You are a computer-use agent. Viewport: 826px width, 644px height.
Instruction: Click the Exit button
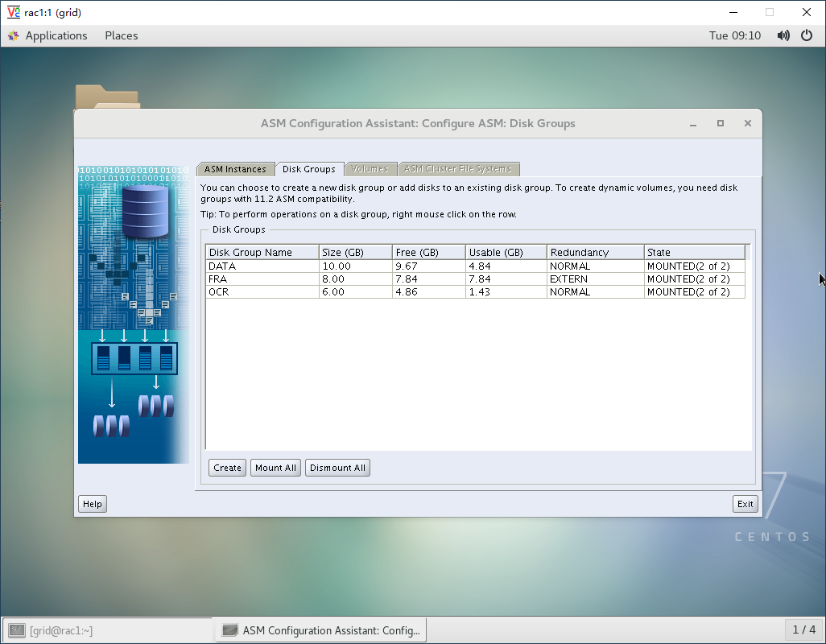point(745,504)
